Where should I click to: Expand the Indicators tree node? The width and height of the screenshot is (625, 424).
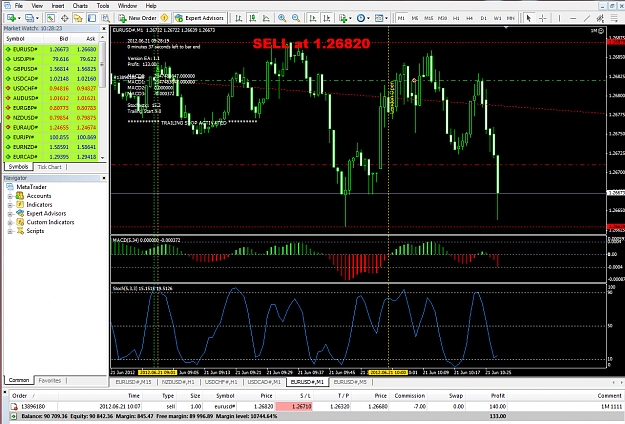[x=10, y=204]
